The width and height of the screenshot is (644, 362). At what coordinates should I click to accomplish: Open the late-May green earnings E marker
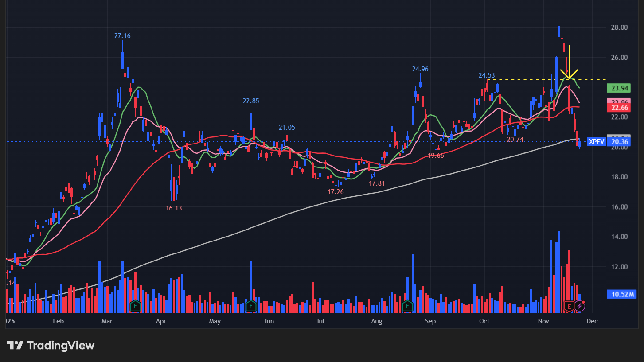(251, 306)
